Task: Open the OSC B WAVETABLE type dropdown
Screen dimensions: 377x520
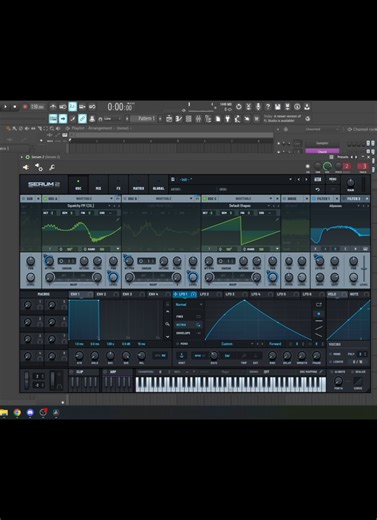Action: pos(191,199)
